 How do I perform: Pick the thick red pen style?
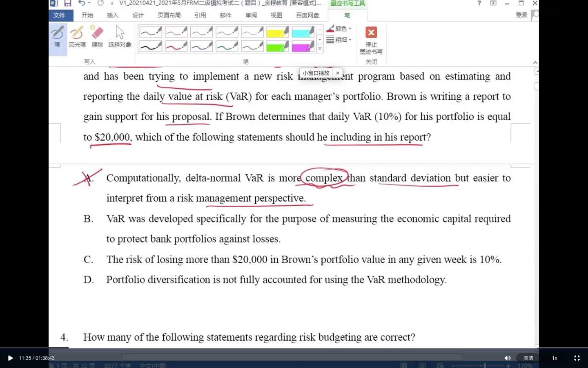pos(176,46)
